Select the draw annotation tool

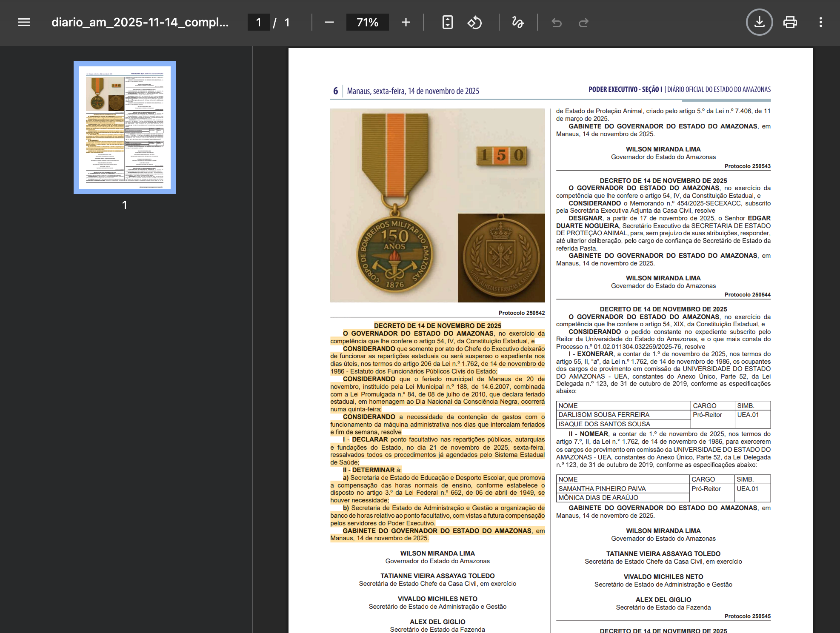click(x=517, y=22)
